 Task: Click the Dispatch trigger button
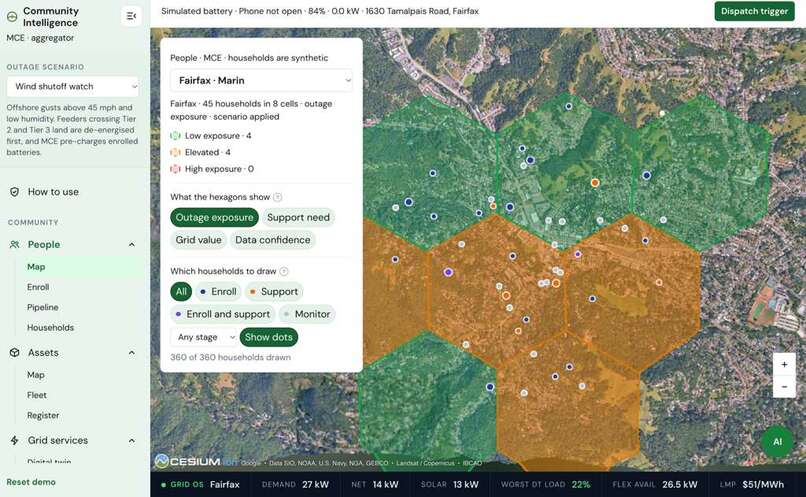click(754, 11)
